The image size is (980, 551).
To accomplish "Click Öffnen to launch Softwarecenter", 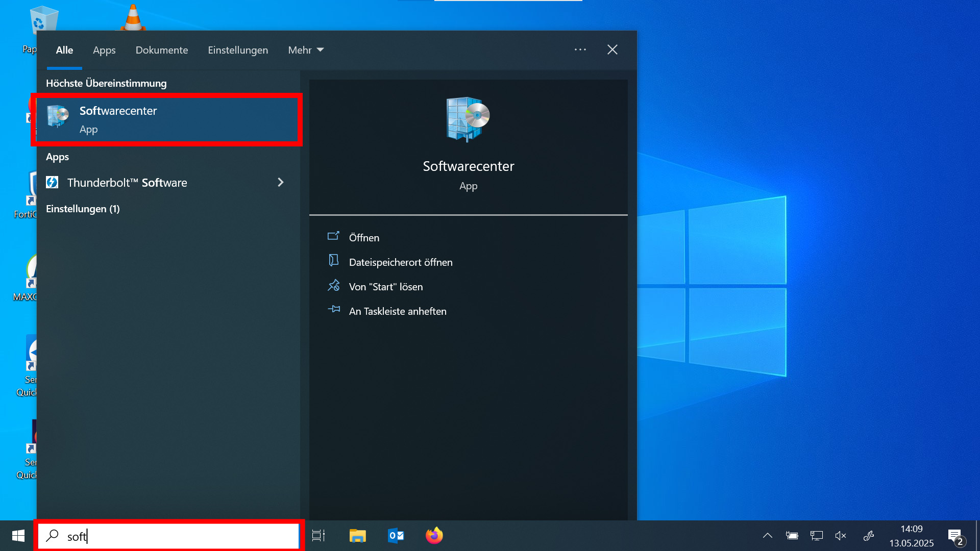I will click(364, 237).
